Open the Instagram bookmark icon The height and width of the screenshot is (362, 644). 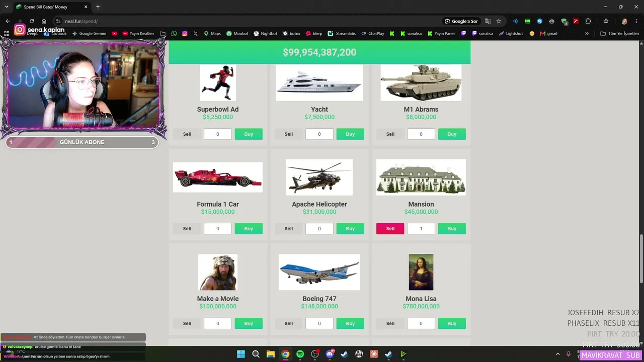coord(185,34)
